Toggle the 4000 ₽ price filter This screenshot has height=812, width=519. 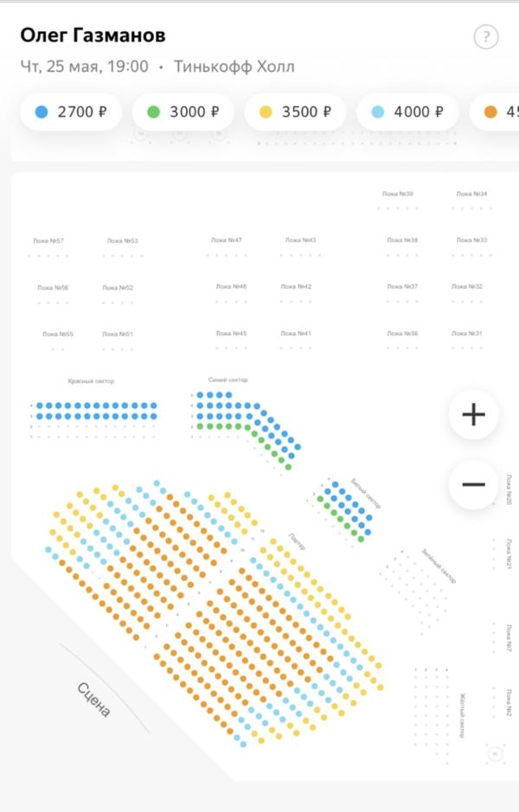coord(407,112)
